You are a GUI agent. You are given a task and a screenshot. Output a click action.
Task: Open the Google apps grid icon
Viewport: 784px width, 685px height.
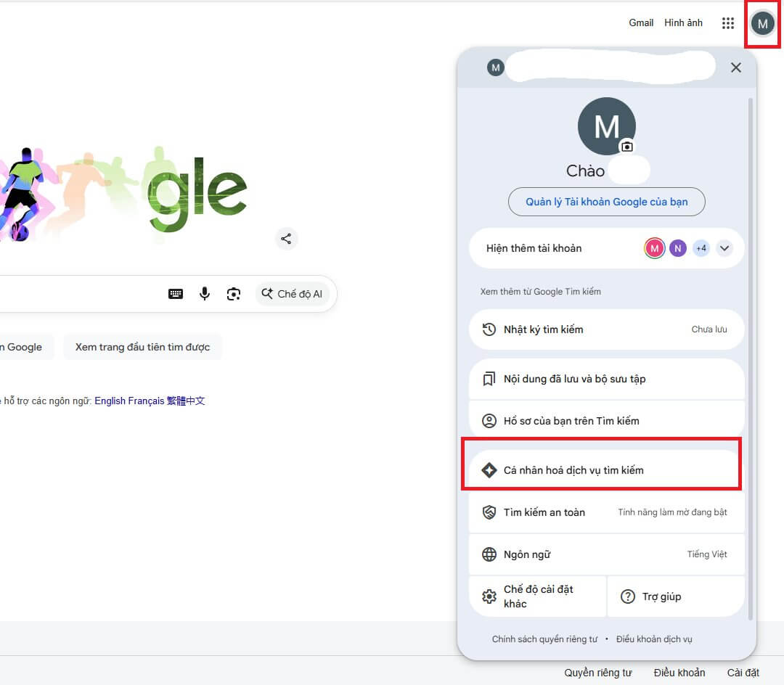[728, 23]
